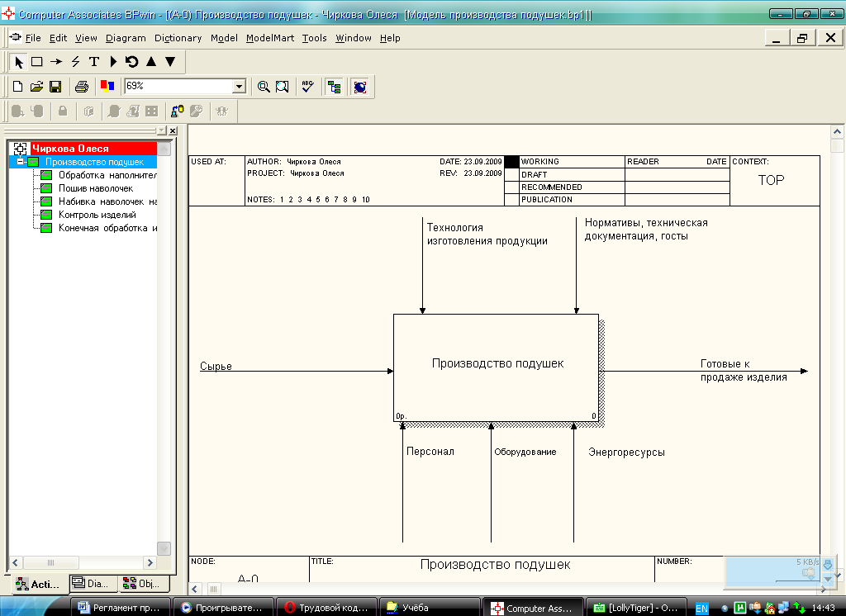Image resolution: width=846 pixels, height=616 pixels.
Task: Open the Diagram menu
Action: tap(126, 38)
